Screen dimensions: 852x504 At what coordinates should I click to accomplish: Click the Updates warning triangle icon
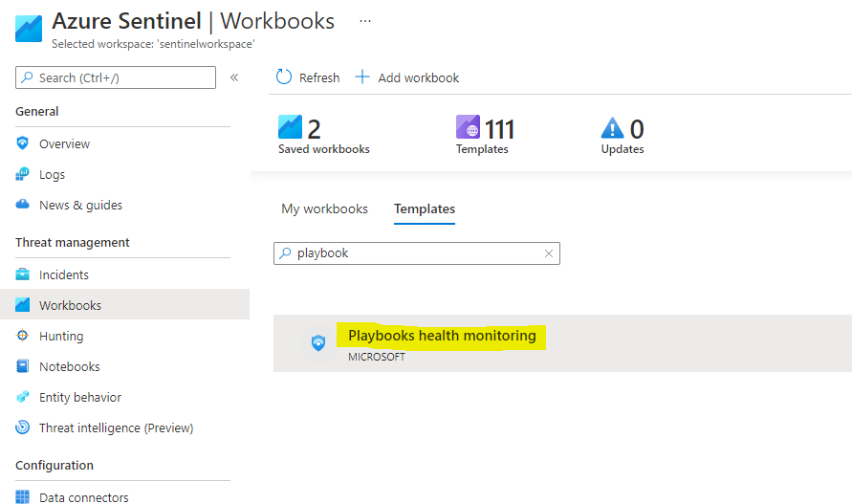[612, 128]
